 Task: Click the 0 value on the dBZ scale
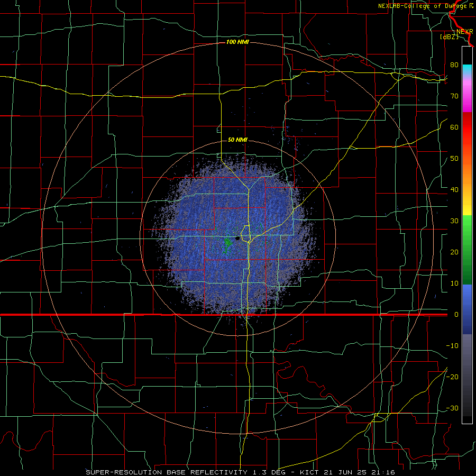point(456,315)
